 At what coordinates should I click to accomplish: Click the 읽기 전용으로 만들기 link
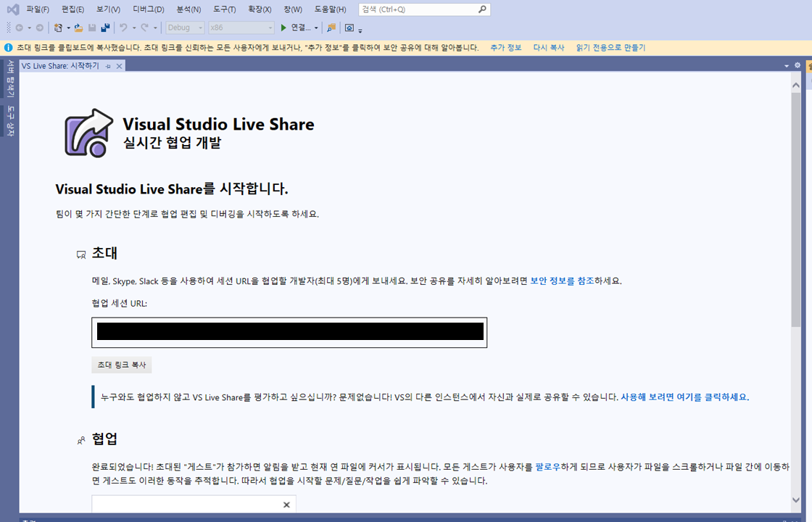tap(611, 48)
